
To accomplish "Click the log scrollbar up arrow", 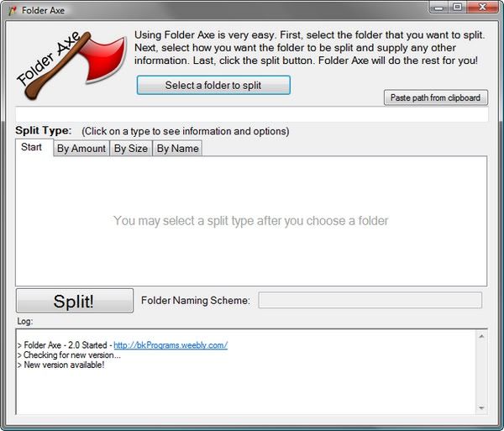I will coord(481,336).
